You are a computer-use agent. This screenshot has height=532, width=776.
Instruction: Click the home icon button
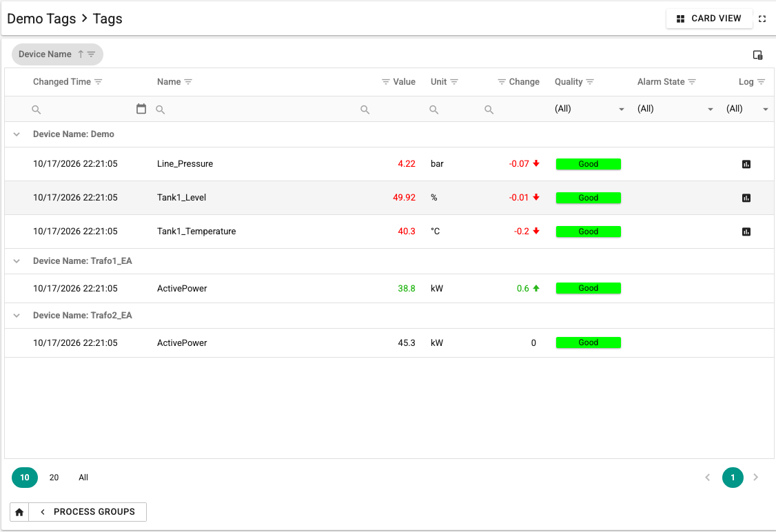(19, 512)
